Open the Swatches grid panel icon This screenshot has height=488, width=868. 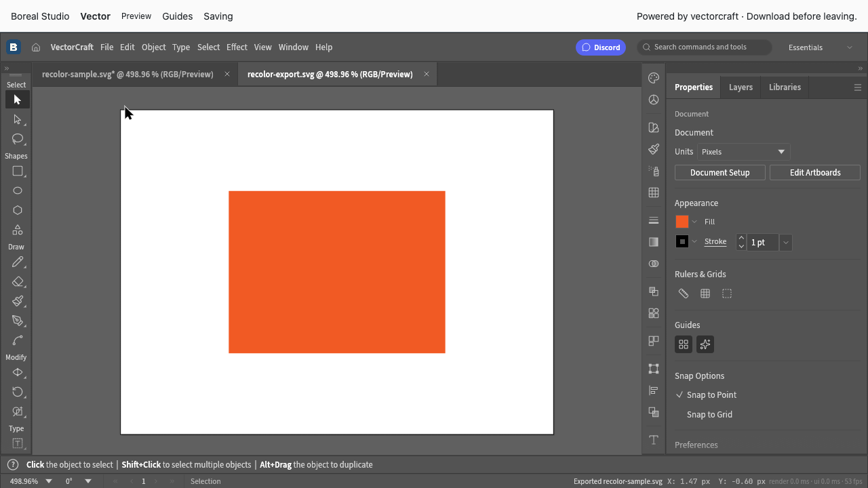point(654,192)
